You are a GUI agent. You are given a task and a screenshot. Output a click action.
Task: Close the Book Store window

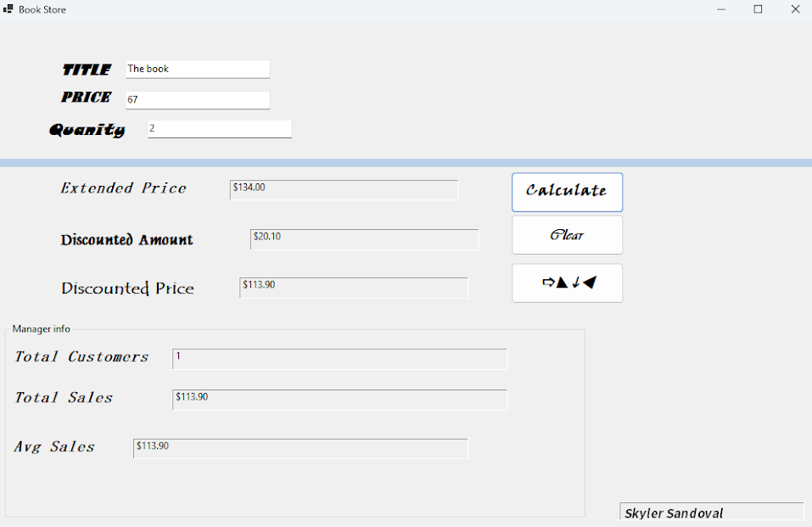pyautogui.click(x=795, y=9)
